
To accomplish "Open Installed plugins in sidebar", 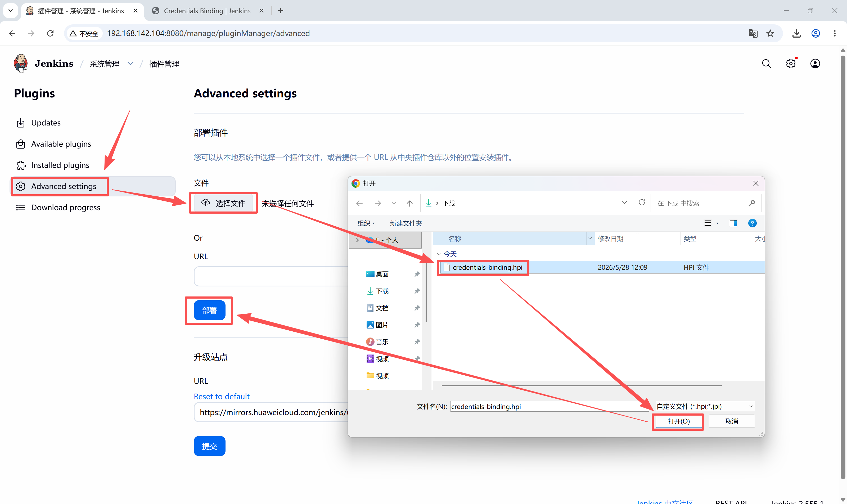I will click(x=60, y=165).
